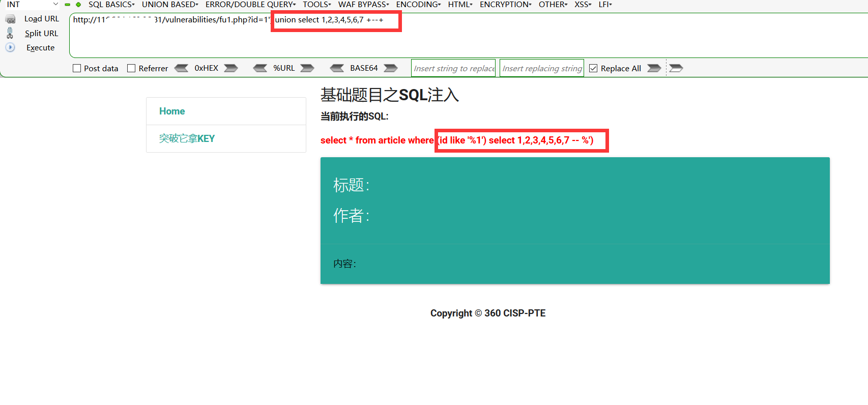Uncheck the Replace All checkbox
Image resolution: width=868 pixels, height=405 pixels.
(x=593, y=68)
